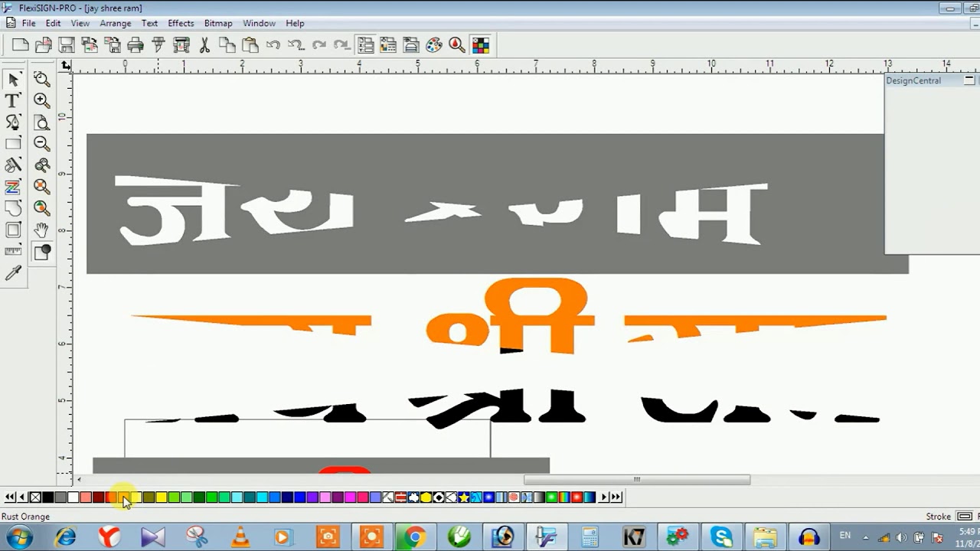Viewport: 980px width, 551px height.
Task: Zoom to page magnifier tool
Action: click(42, 122)
